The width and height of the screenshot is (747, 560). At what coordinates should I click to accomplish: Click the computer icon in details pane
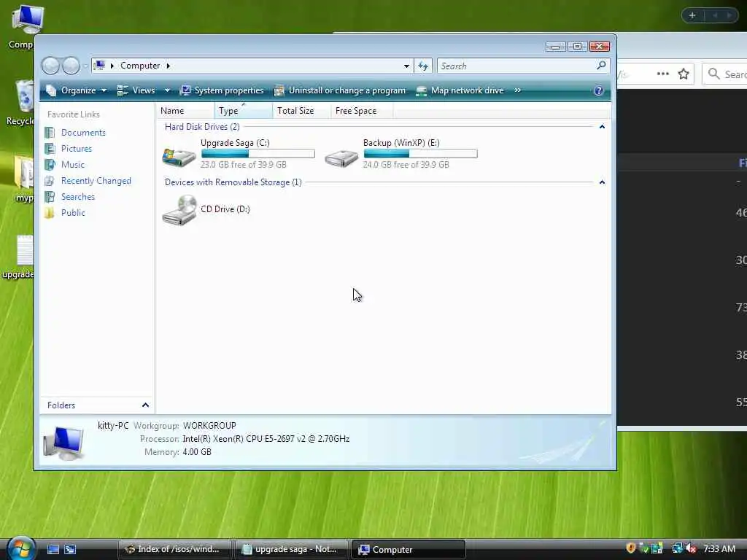(64, 443)
